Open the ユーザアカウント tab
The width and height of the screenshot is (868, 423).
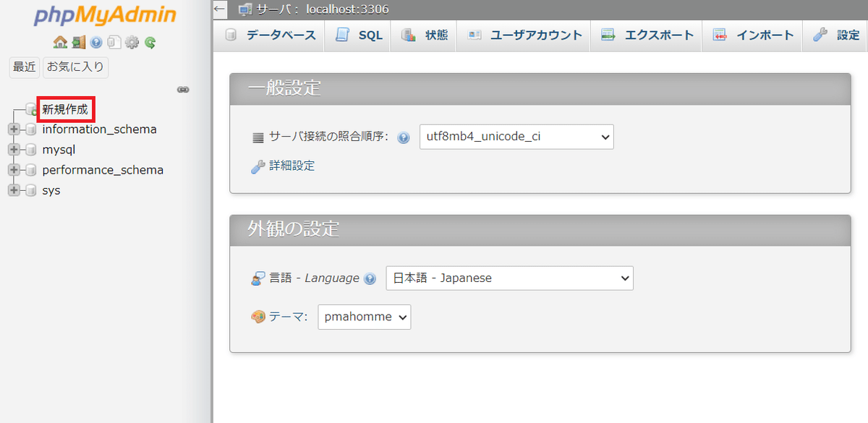tap(524, 35)
